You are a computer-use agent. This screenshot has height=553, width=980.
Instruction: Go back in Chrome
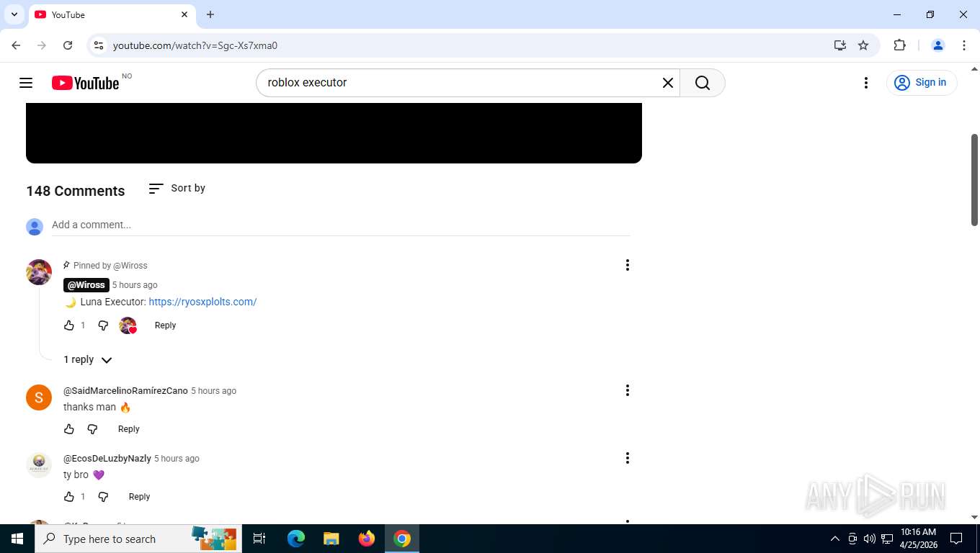point(16,45)
